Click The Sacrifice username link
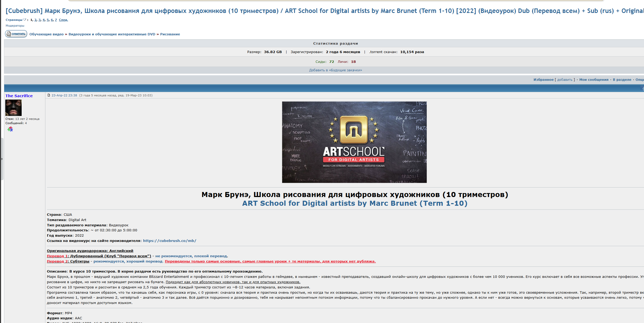 pos(19,96)
